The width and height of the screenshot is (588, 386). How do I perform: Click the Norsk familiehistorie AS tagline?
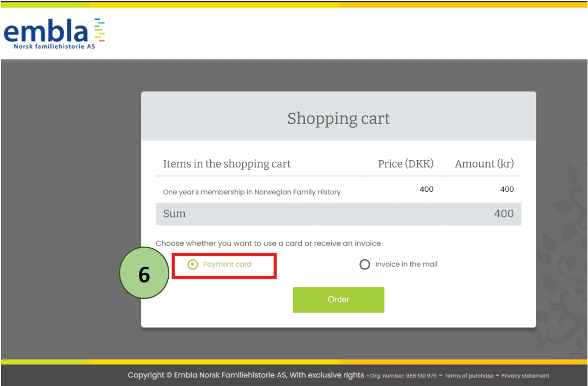coord(54,46)
